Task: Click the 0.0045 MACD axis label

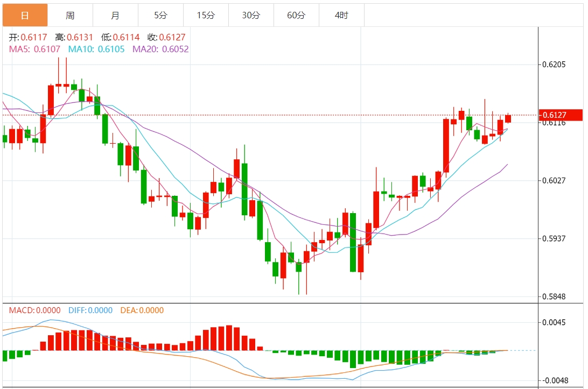Action: (x=554, y=322)
